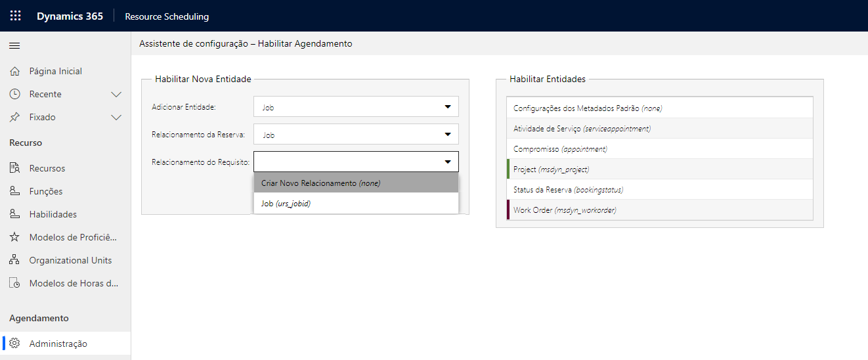Click the Fixado pin icon

click(x=15, y=117)
